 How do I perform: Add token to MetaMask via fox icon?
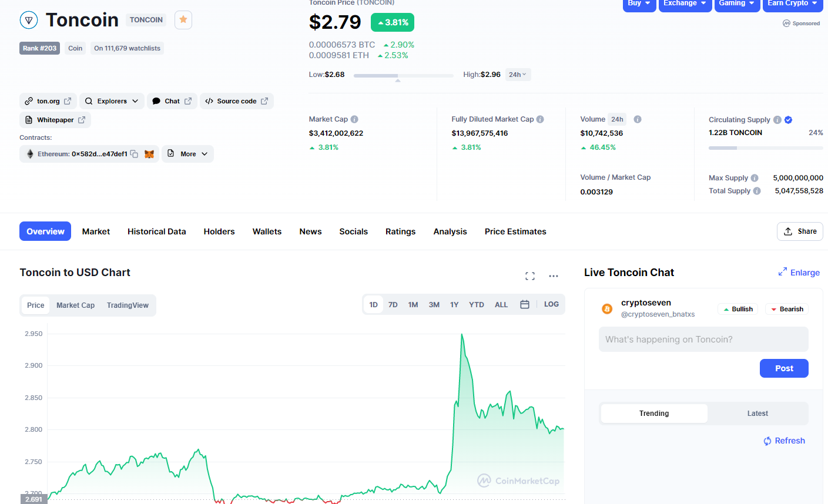pyautogui.click(x=149, y=154)
